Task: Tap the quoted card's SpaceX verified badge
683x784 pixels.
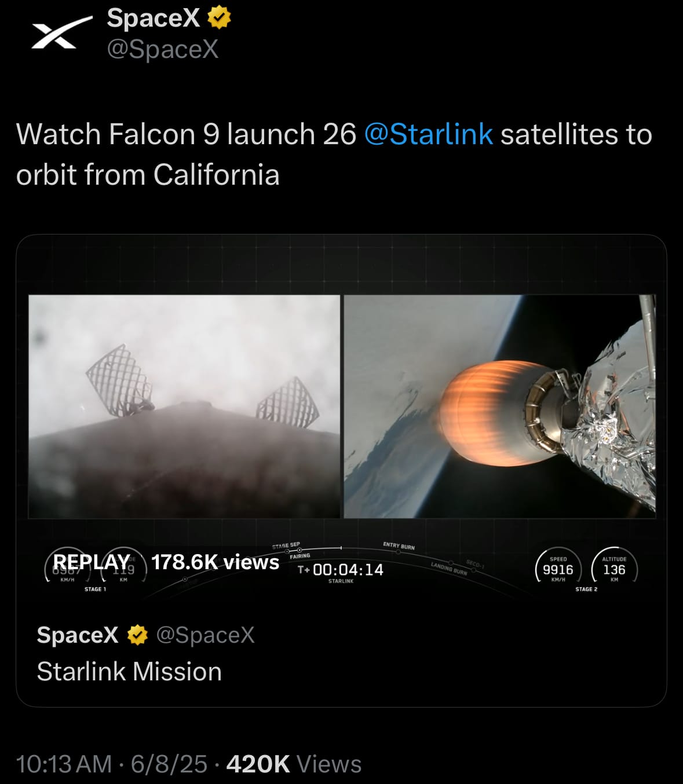Action: tap(137, 635)
